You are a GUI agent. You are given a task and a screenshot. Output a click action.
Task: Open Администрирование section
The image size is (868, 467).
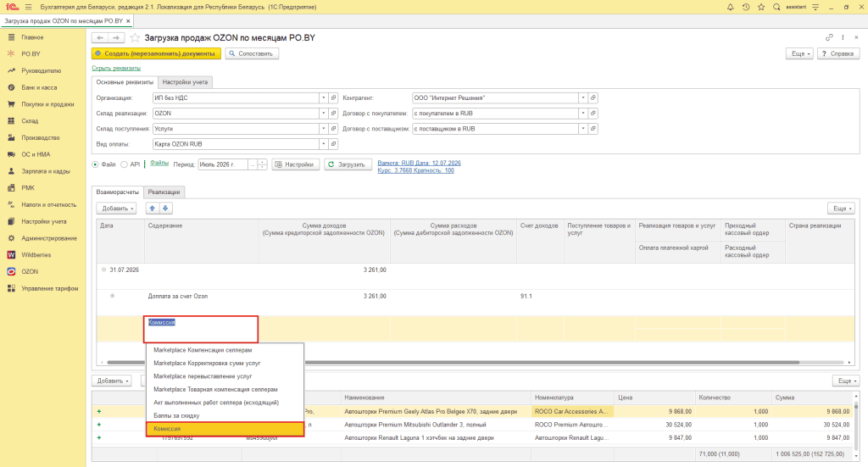(x=48, y=238)
